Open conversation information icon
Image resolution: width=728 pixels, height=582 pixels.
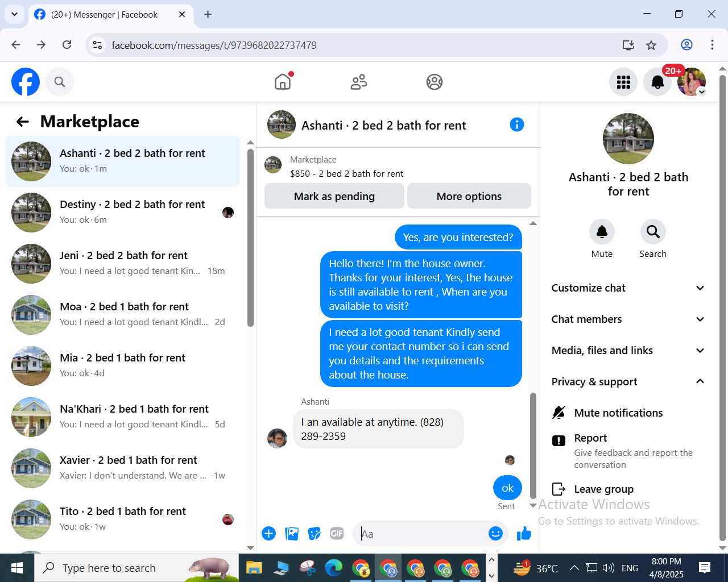(517, 124)
